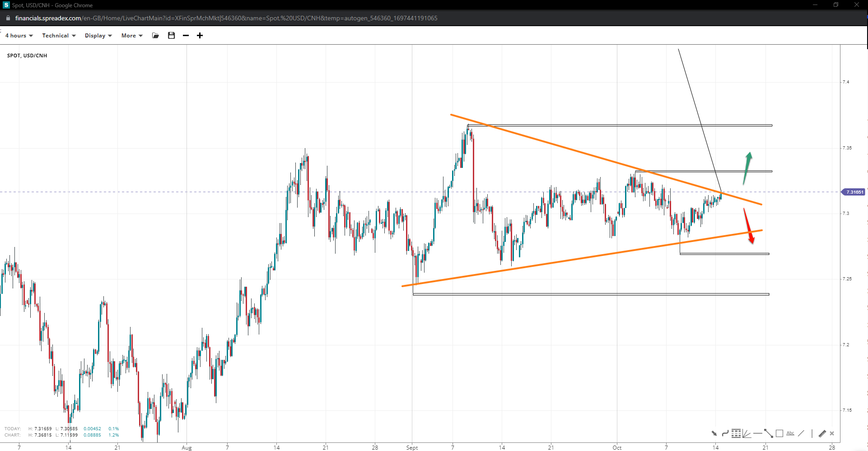This screenshot has height=451, width=868.
Task: Open the 4 hours timeframe dropdown
Action: point(19,36)
